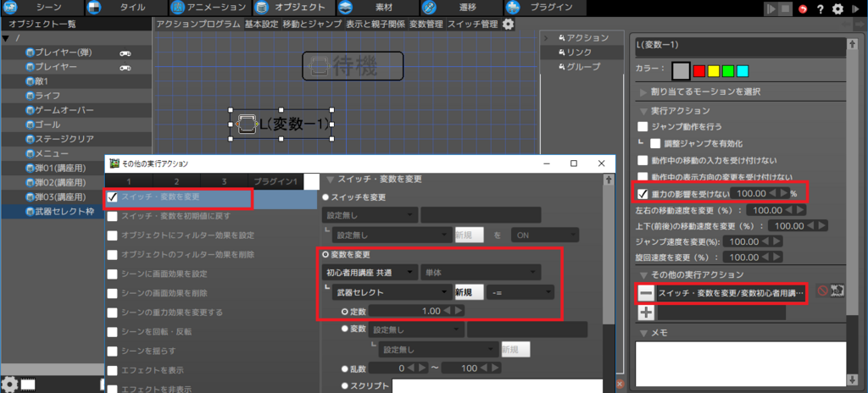
Task: Enable 調整ジャンプを有効化 checkbox
Action: pos(656,143)
